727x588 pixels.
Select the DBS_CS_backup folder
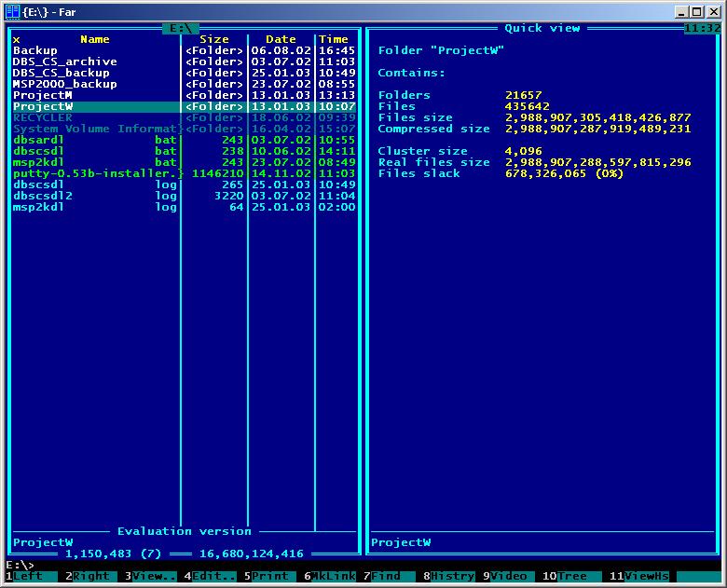click(x=184, y=73)
